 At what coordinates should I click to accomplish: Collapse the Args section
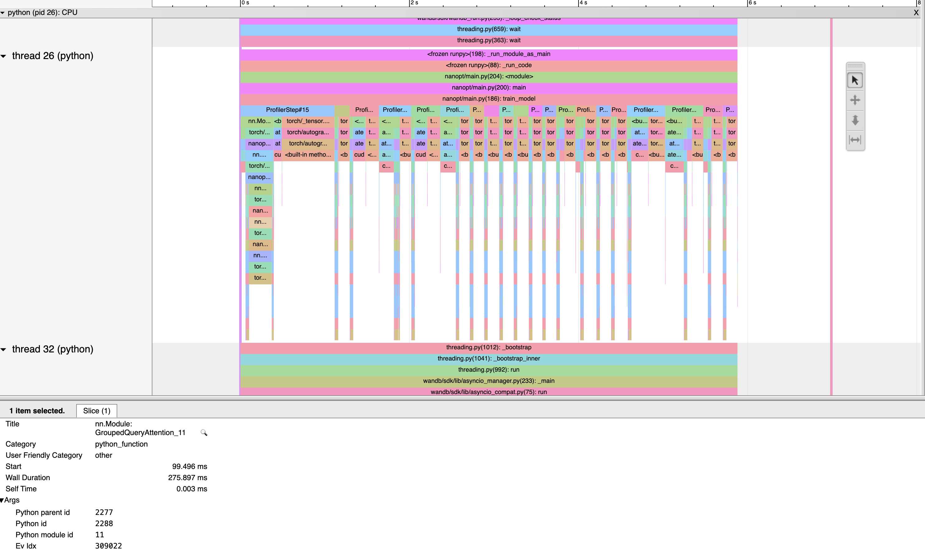click(2, 500)
